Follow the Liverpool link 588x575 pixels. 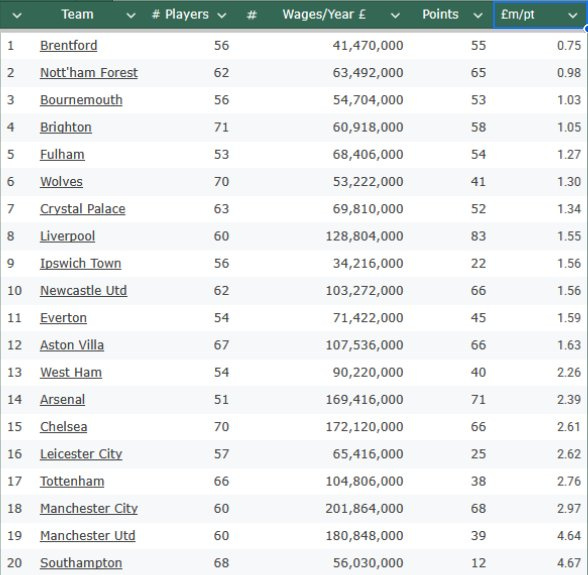pos(68,236)
